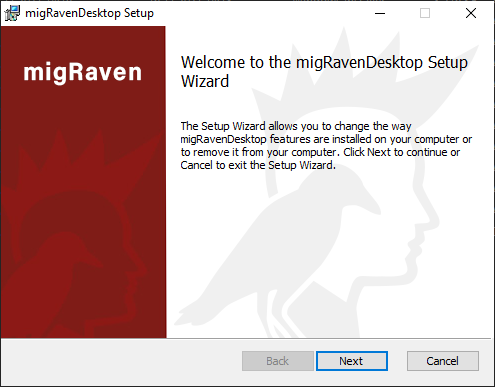Click the installer icon in title bar
Image resolution: width=495 pixels, height=387 pixels.
pos(12,13)
